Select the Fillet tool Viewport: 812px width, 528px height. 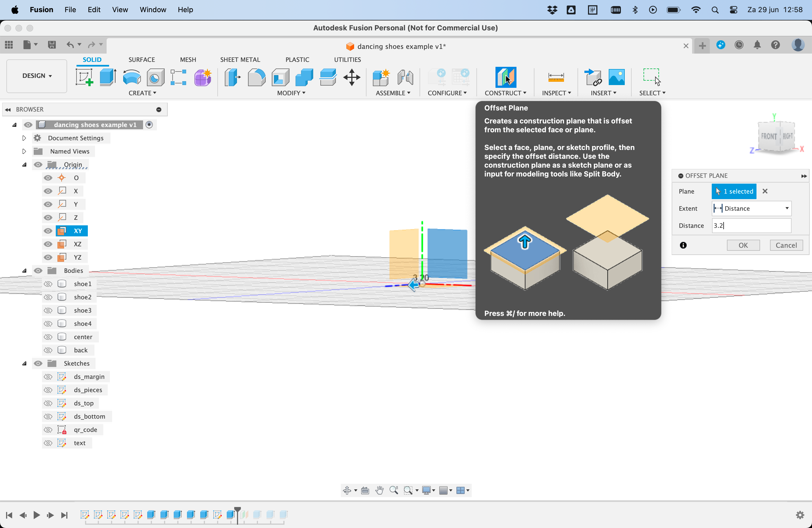(x=256, y=77)
